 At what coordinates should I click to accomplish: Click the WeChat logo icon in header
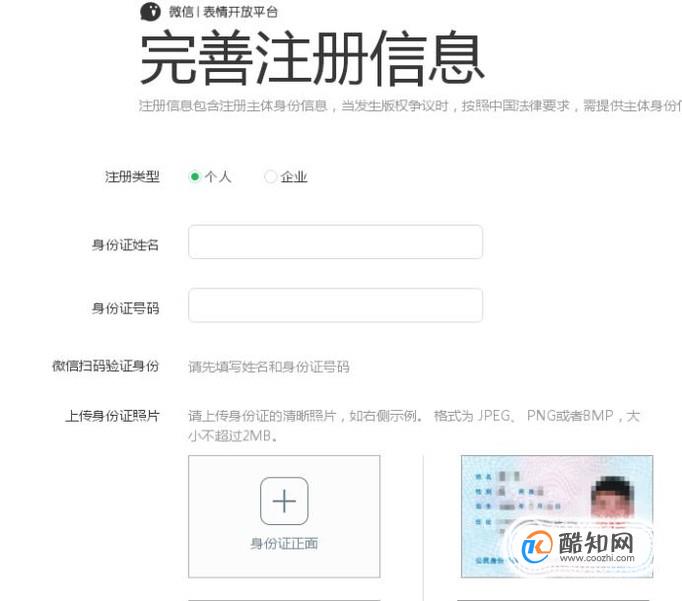[150, 12]
